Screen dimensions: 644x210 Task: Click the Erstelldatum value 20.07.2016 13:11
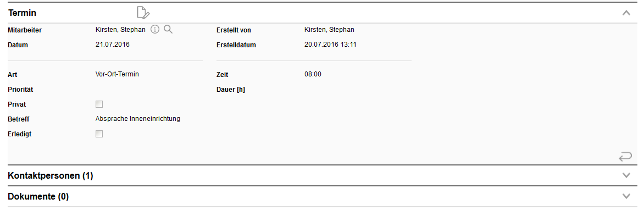click(330, 45)
